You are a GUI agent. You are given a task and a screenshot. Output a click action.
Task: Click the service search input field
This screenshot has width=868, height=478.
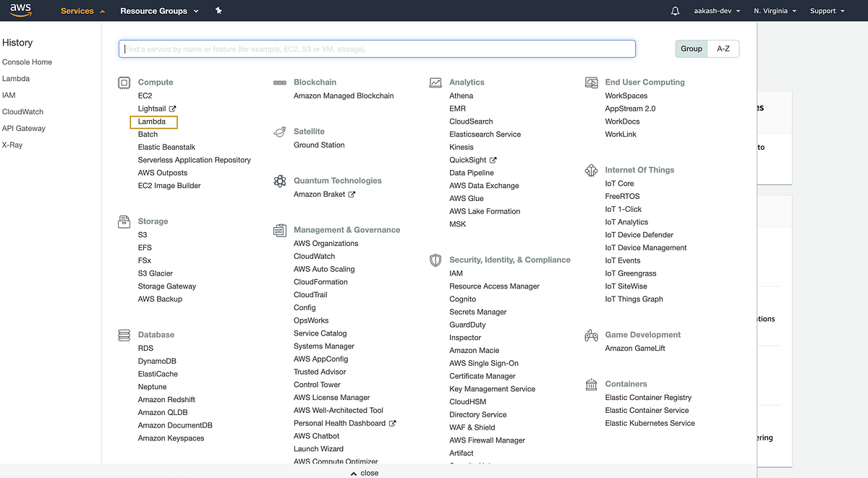(x=376, y=48)
